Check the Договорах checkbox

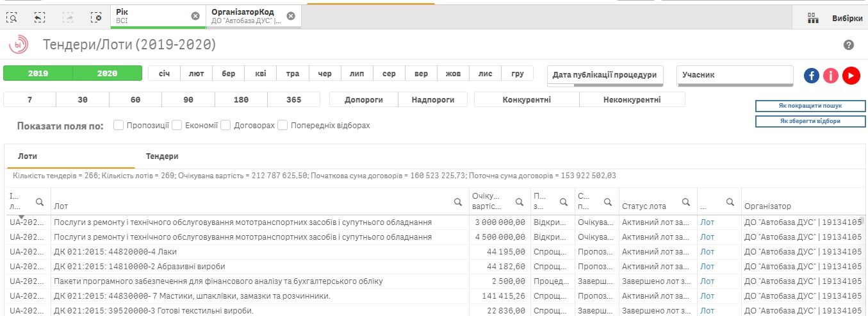(x=225, y=125)
